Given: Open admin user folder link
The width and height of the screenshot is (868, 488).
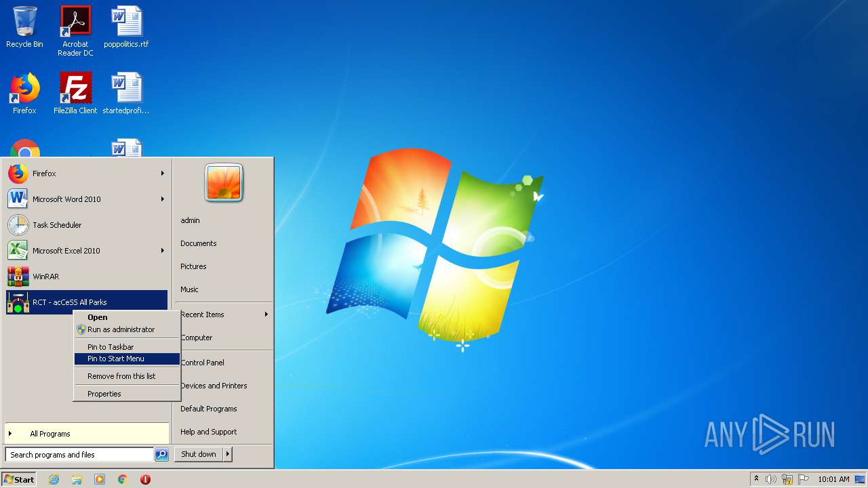Looking at the screenshot, I should click(190, 220).
